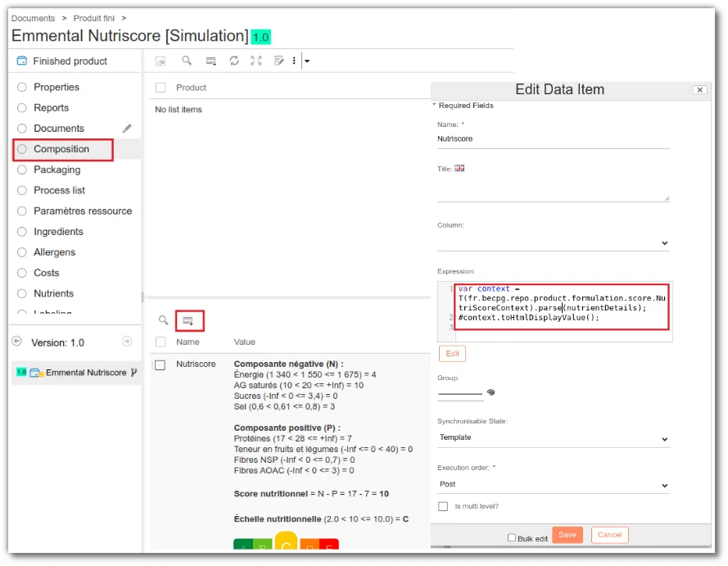This screenshot has width=728, height=566.
Task: Enable the Is multi level? checkbox
Action: click(443, 506)
